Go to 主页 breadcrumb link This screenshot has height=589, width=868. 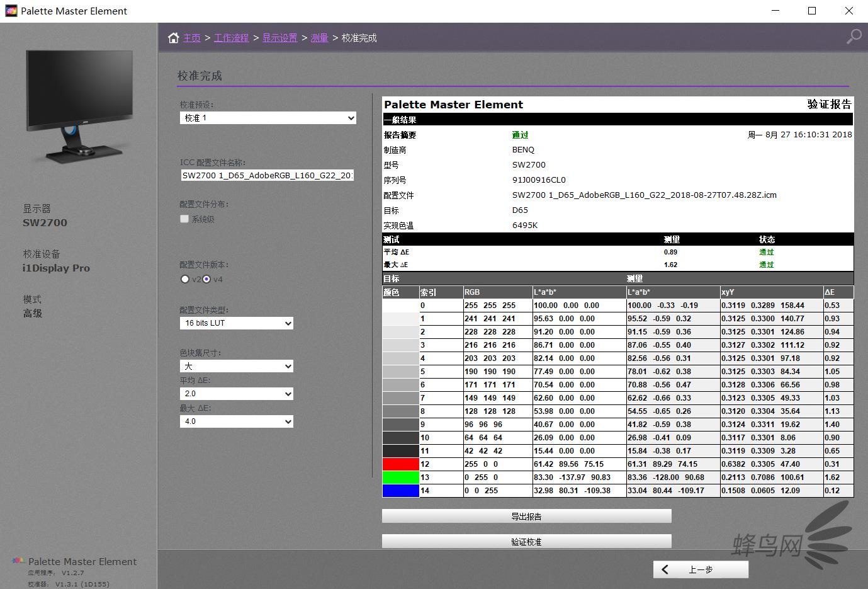(192, 38)
